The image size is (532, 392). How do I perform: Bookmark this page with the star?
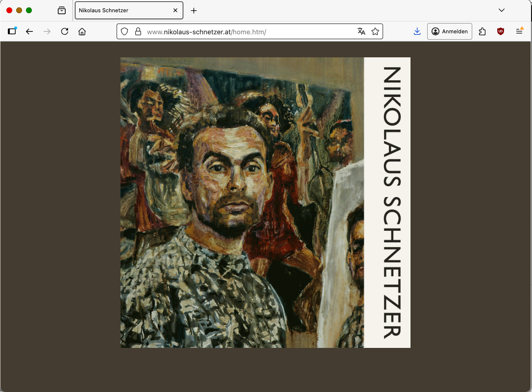pyautogui.click(x=375, y=31)
